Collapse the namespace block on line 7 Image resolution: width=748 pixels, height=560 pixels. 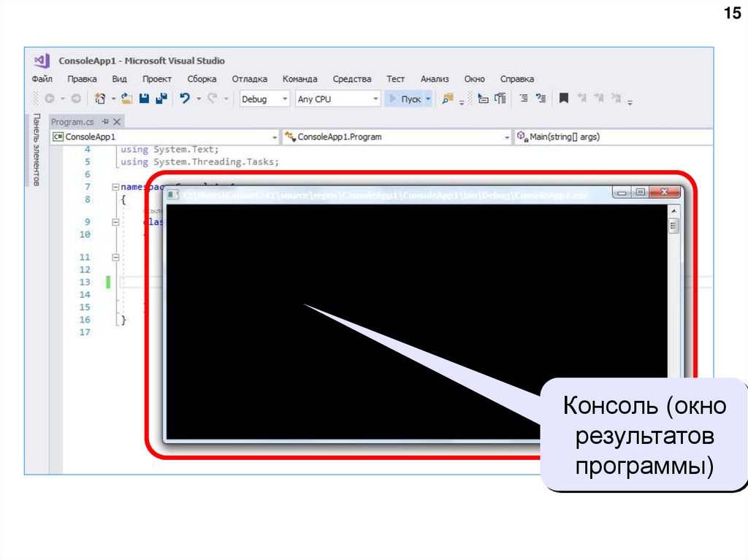(115, 188)
